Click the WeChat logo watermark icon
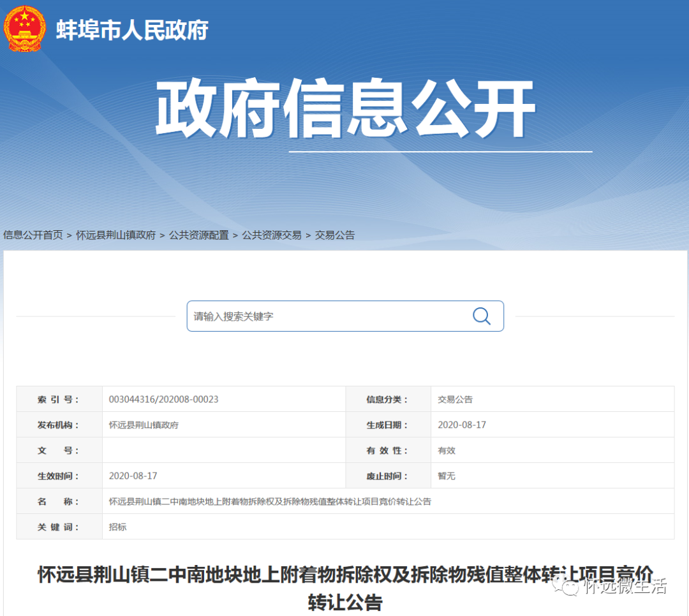This screenshot has width=689, height=616. tap(563, 585)
